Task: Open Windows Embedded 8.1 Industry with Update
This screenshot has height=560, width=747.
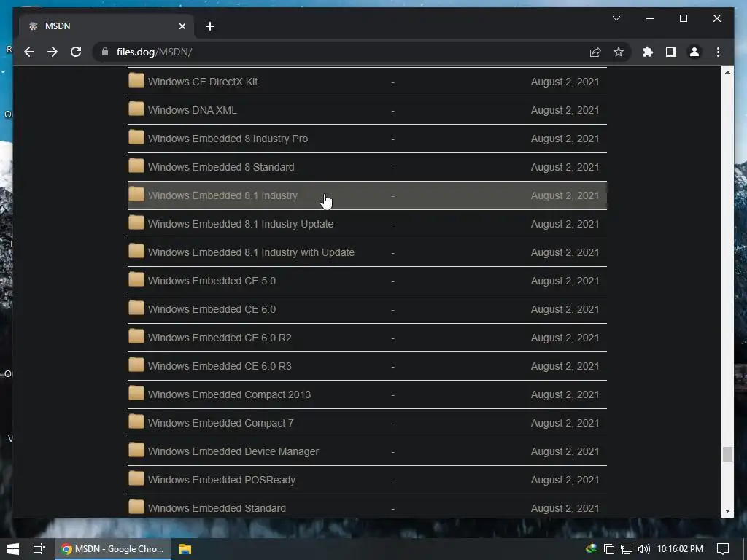Action: [251, 252]
